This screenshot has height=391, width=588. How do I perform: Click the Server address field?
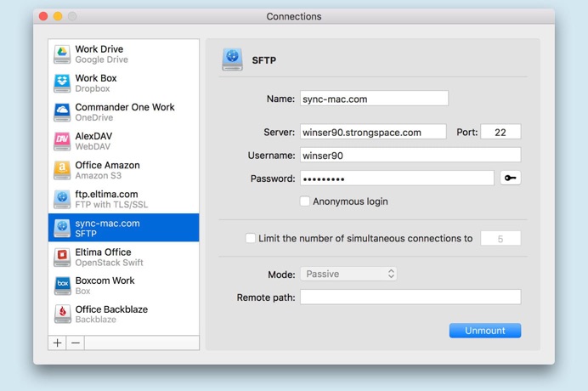[373, 132]
